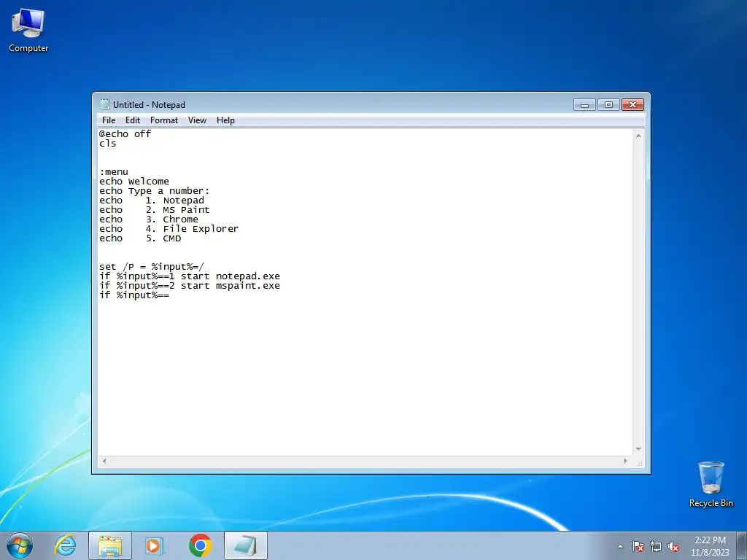Click the Notepad title bar icon

[x=105, y=104]
